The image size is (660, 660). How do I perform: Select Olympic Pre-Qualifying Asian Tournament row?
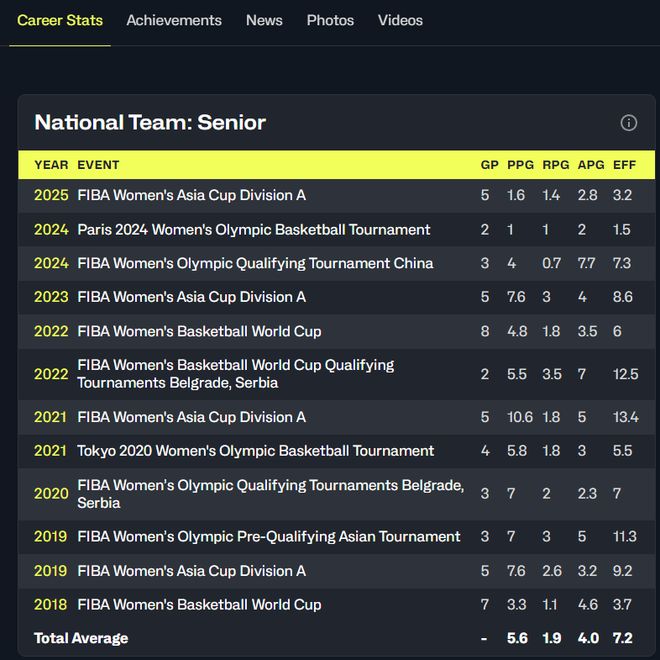point(268,537)
